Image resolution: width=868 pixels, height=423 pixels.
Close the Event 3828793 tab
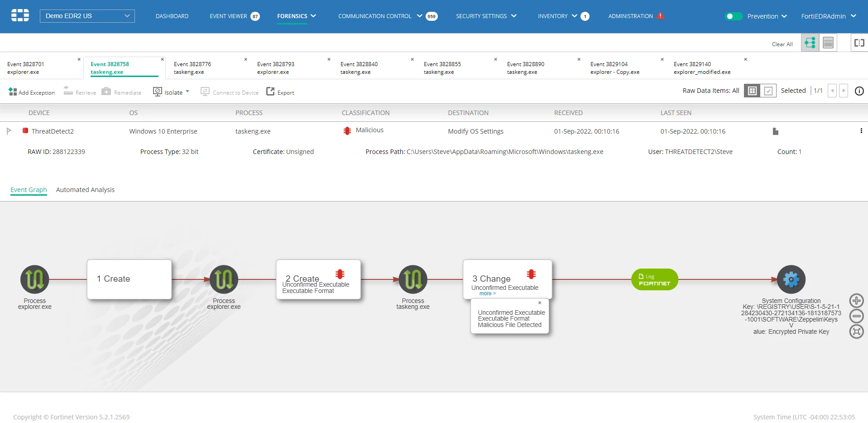[329, 59]
